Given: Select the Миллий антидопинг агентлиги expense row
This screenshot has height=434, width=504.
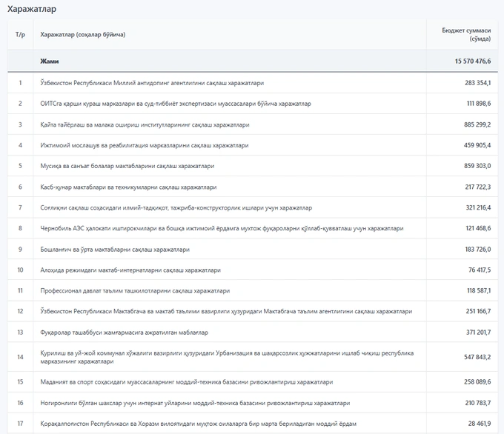Looking at the screenshot, I should pos(152,84).
